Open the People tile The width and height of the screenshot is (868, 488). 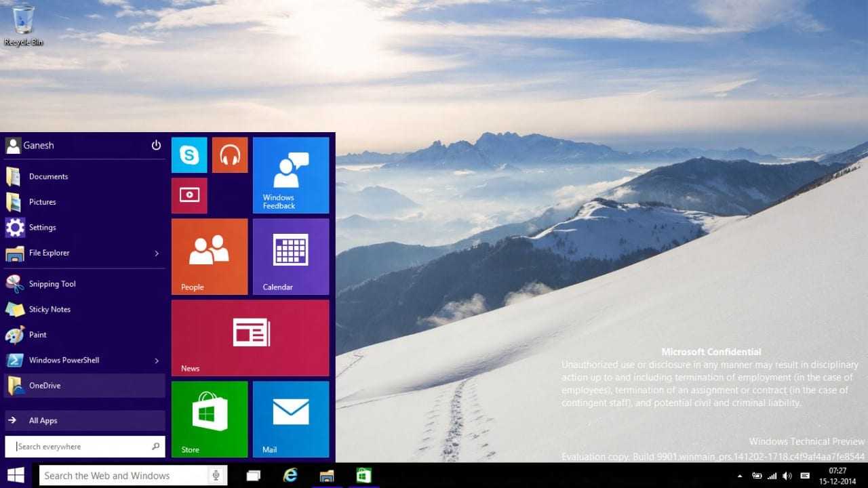tap(210, 256)
